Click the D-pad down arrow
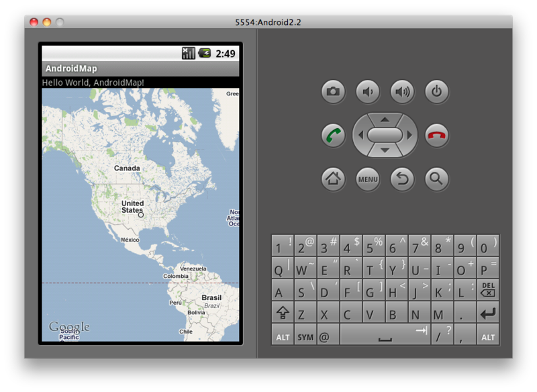 tap(385, 150)
